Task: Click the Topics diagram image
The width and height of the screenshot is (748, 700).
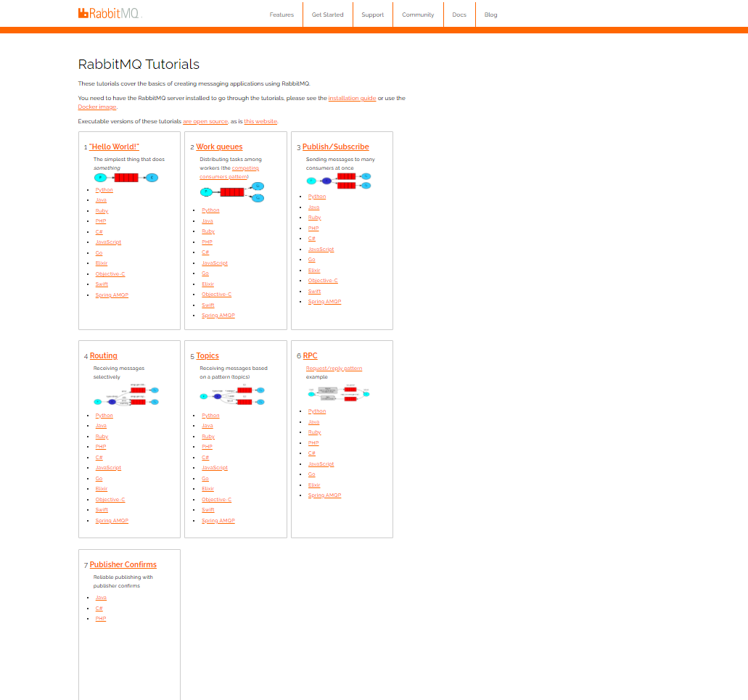Action: click(x=232, y=395)
